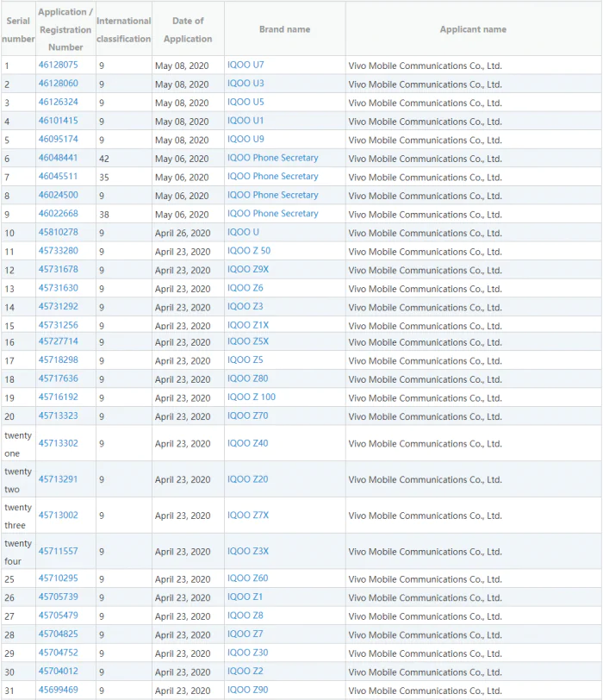The width and height of the screenshot is (603, 700).
Task: Open the IQOO Z9X brand link
Action: click(x=248, y=269)
